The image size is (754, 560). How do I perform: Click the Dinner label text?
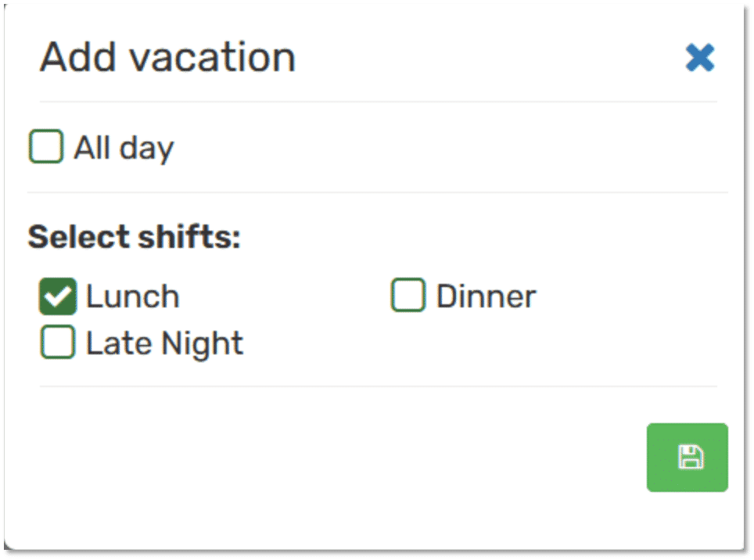point(486,297)
